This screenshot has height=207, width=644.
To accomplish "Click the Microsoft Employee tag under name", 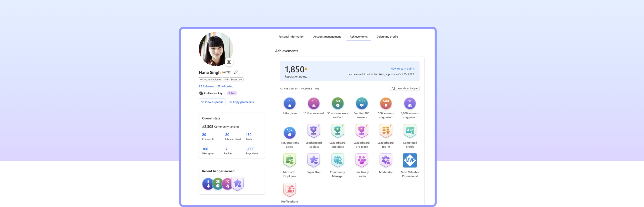I will coord(210,79).
